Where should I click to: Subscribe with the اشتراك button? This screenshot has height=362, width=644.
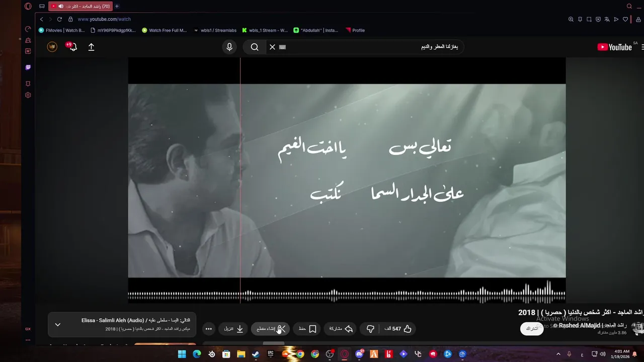pyautogui.click(x=532, y=328)
